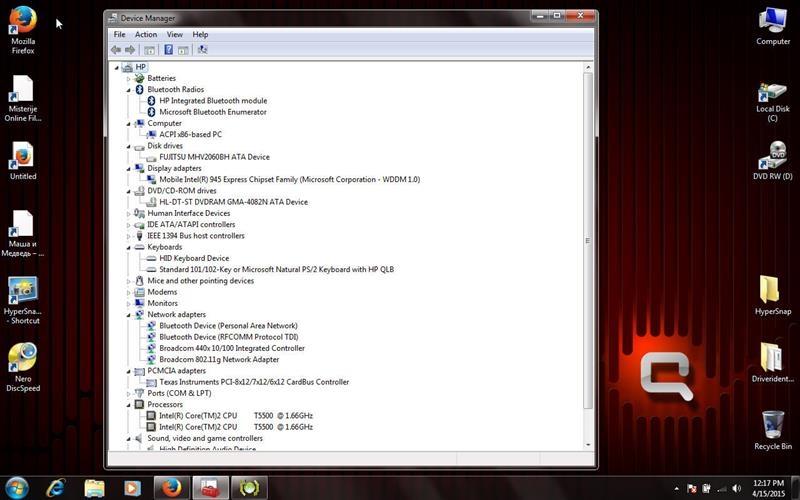
Task: Open Windows Explorer folder on taskbar
Action: pyautogui.click(x=94, y=488)
